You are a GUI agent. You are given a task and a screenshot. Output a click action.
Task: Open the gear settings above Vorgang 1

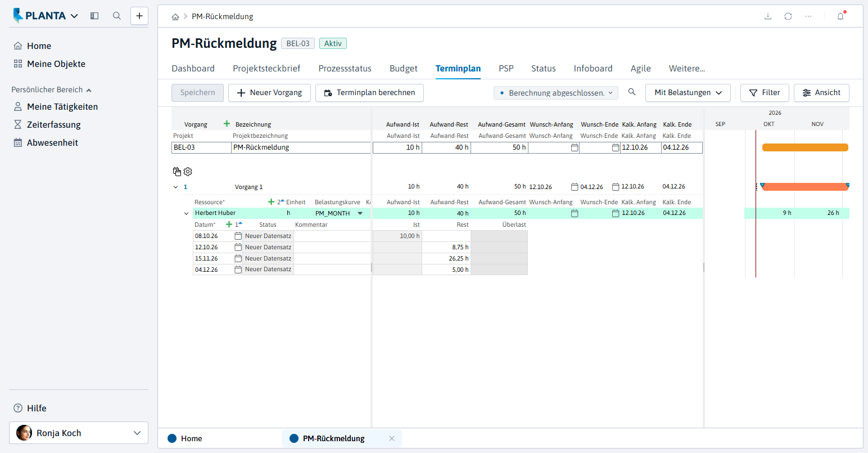point(188,172)
